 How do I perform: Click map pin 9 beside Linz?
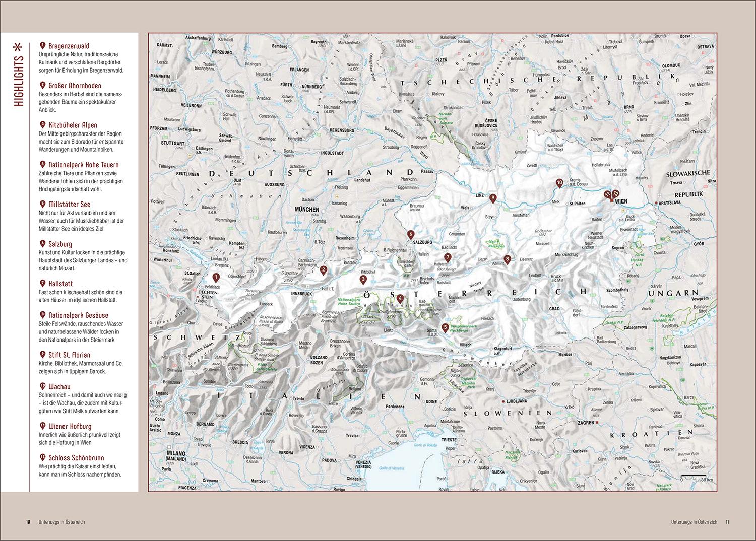pos(493,198)
